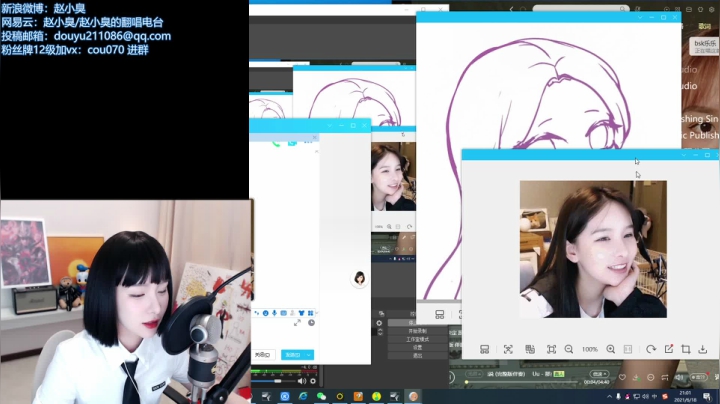Rotate the image in small middle viewer
This screenshot has height=404, width=720.
pos(409,226)
